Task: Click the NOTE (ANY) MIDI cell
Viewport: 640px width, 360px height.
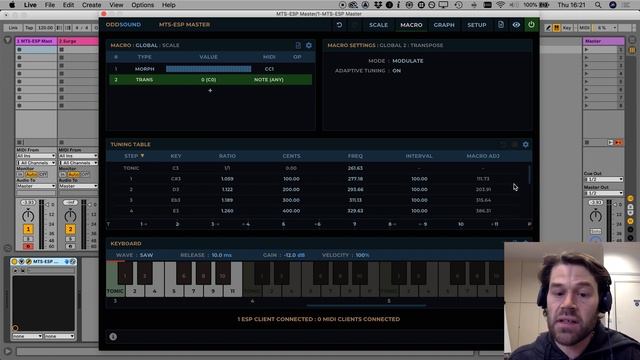Action: point(269,80)
